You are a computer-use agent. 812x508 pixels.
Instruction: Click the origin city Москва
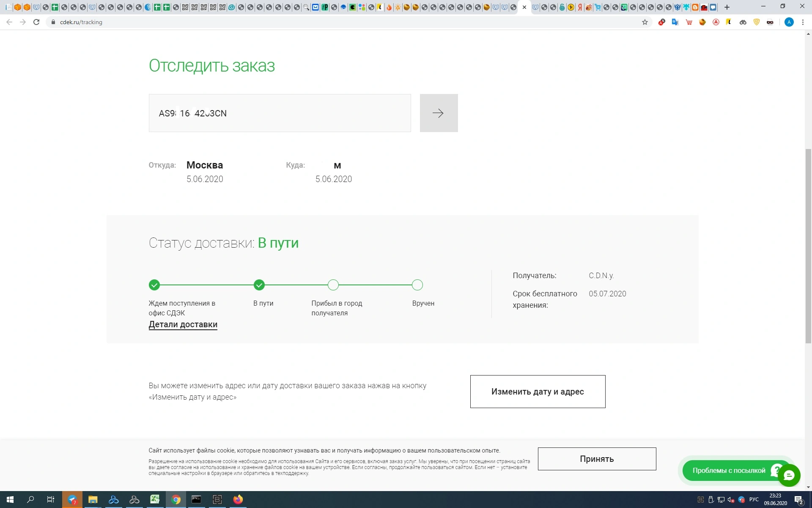tap(205, 165)
